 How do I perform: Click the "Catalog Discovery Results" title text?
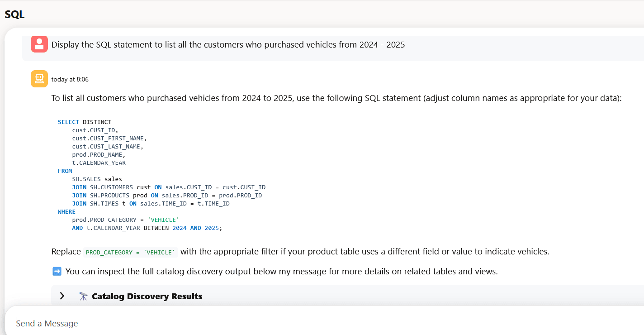pyautogui.click(x=147, y=296)
